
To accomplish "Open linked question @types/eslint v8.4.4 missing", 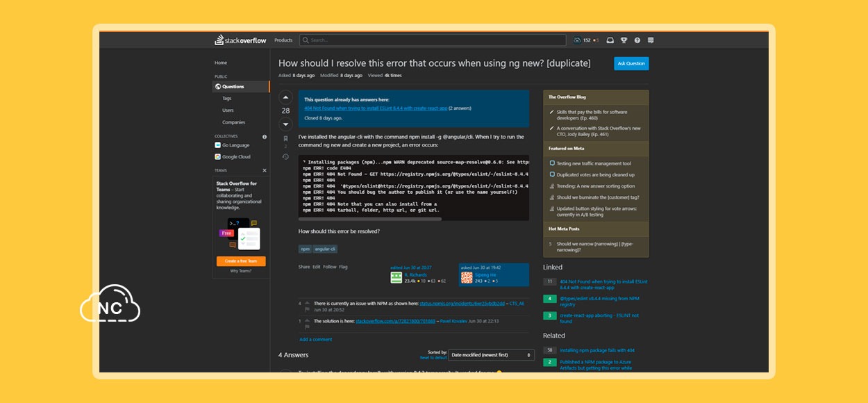I will [598, 302].
